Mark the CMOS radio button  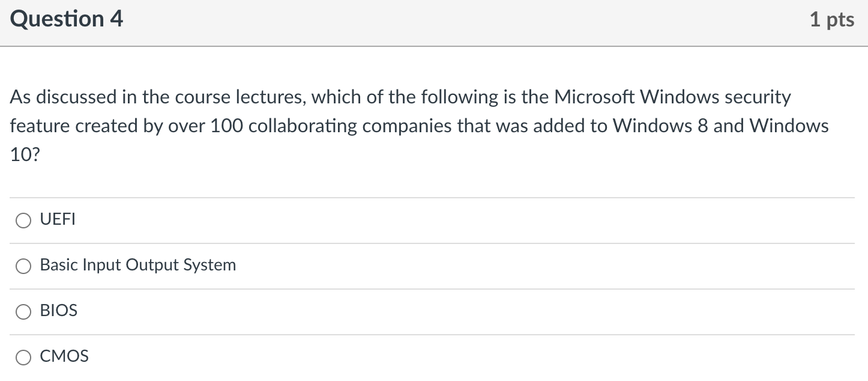tap(23, 358)
